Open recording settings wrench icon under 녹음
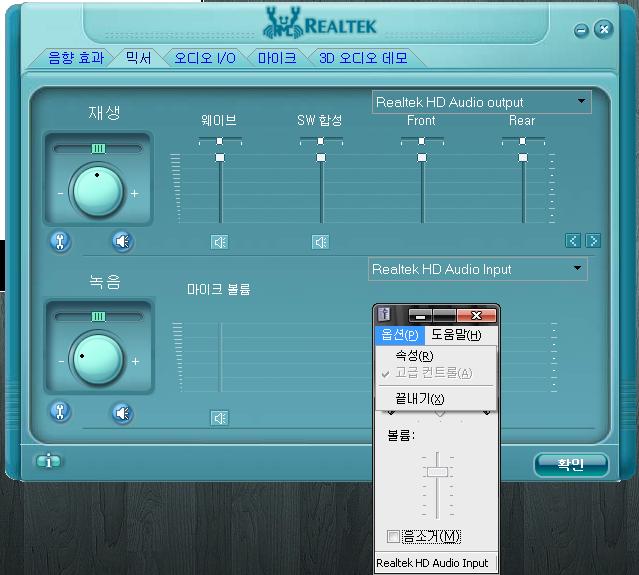The height and width of the screenshot is (575, 639). 60,412
